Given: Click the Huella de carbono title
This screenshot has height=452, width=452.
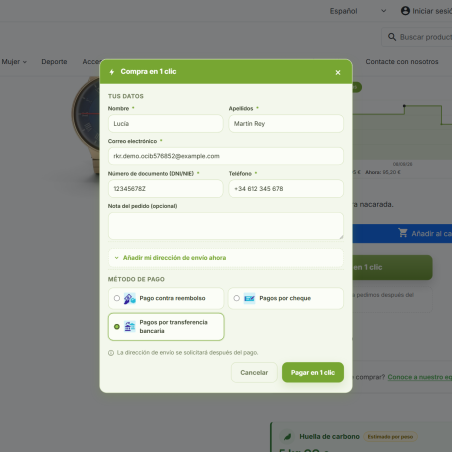Looking at the screenshot, I should pyautogui.click(x=329, y=437).
